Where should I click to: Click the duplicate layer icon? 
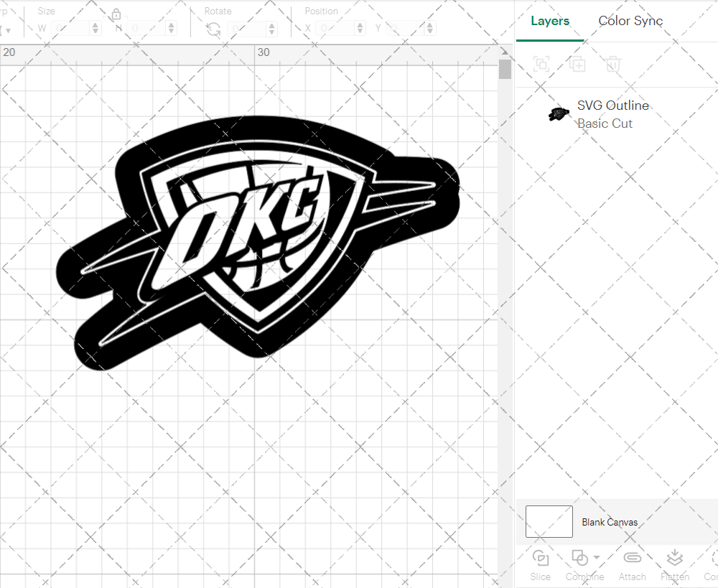click(577, 64)
